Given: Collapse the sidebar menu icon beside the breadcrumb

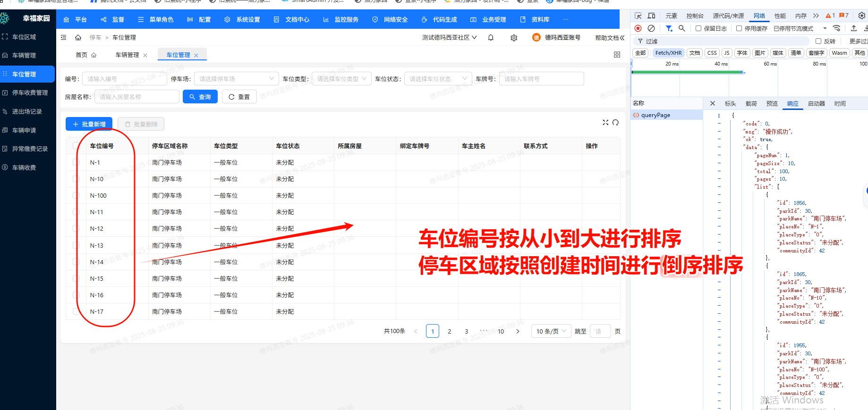Looking at the screenshot, I should coord(64,37).
